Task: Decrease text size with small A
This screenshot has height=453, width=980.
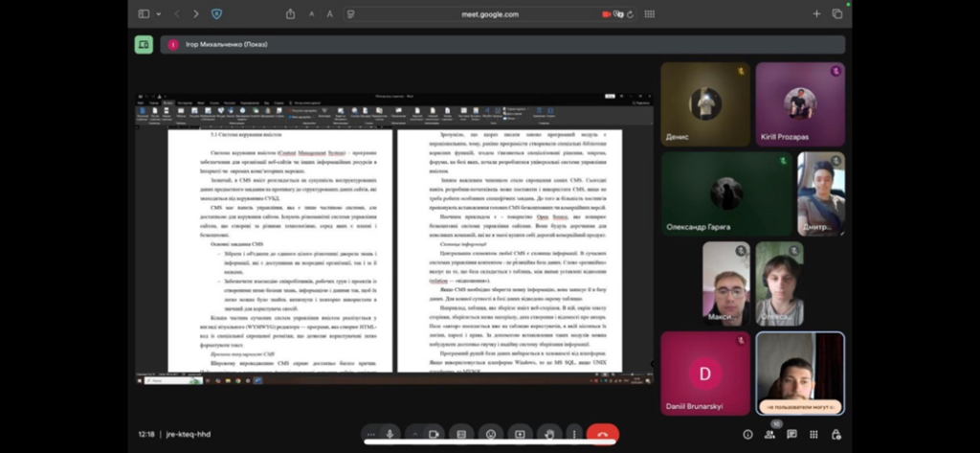Action: click(311, 14)
